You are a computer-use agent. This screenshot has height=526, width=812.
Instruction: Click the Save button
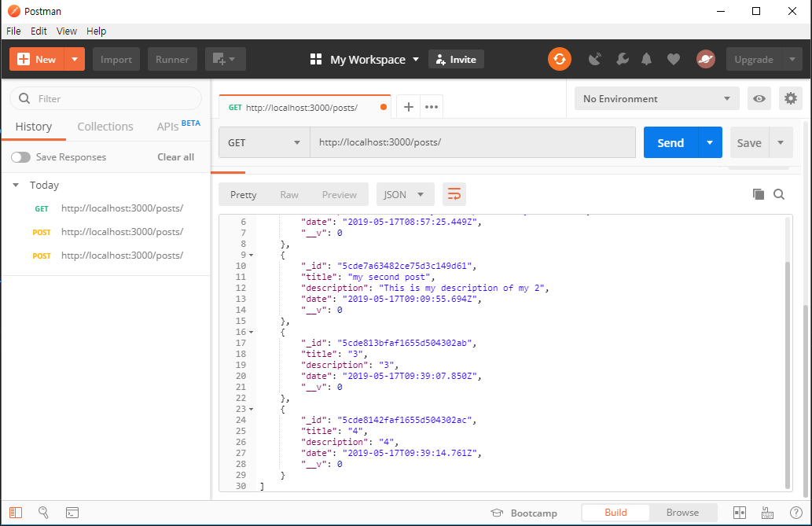click(749, 142)
